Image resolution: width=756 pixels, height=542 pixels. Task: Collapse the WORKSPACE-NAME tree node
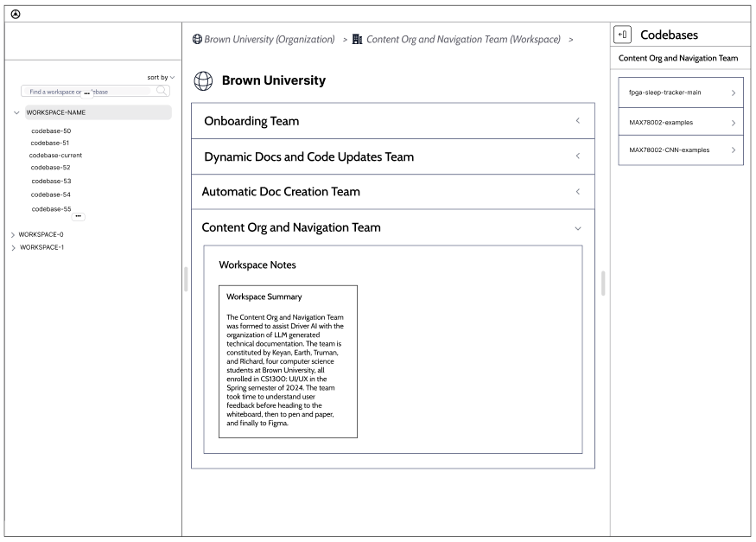click(x=16, y=112)
